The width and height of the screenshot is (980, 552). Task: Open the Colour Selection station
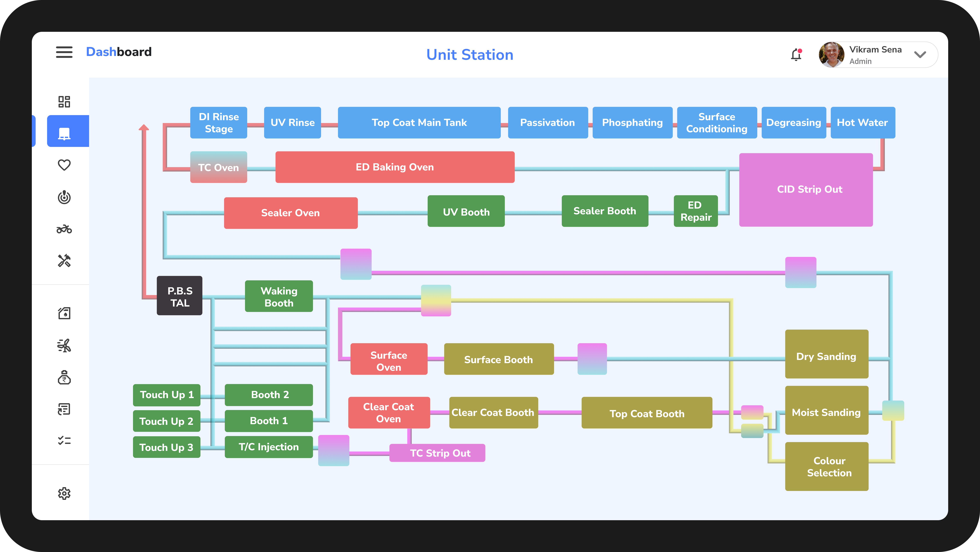[827, 466]
